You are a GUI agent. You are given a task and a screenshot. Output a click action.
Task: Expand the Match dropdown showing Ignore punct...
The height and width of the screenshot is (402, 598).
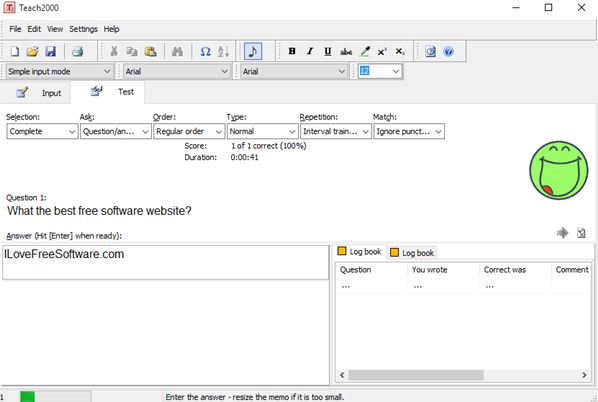pyautogui.click(x=409, y=131)
